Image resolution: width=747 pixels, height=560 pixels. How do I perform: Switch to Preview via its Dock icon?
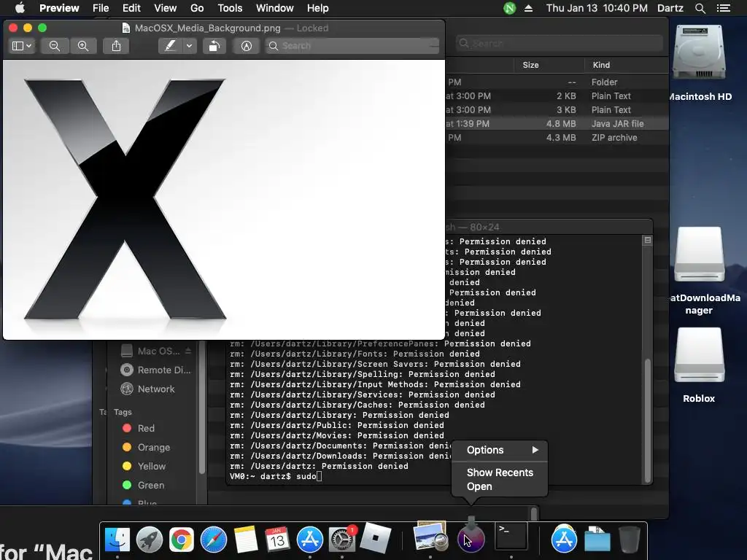click(430, 537)
